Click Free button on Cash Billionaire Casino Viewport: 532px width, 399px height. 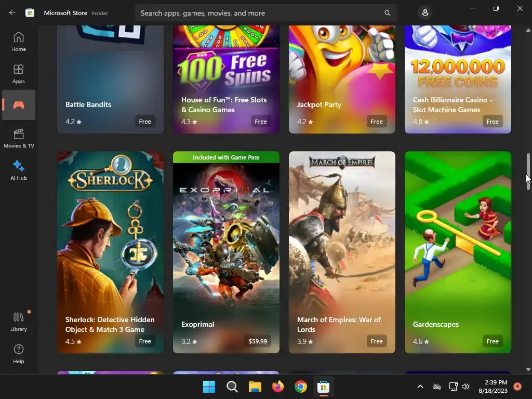[x=493, y=122]
